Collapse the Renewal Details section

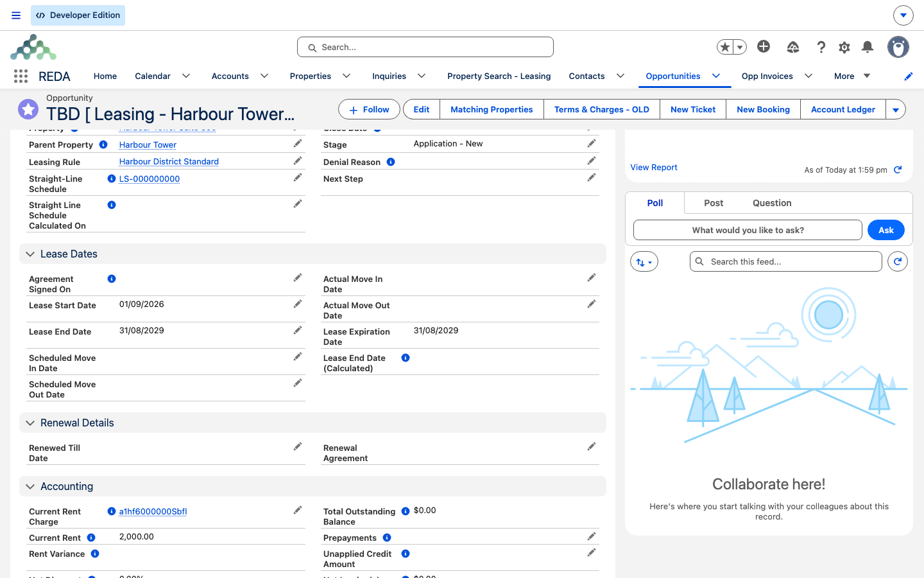(30, 423)
